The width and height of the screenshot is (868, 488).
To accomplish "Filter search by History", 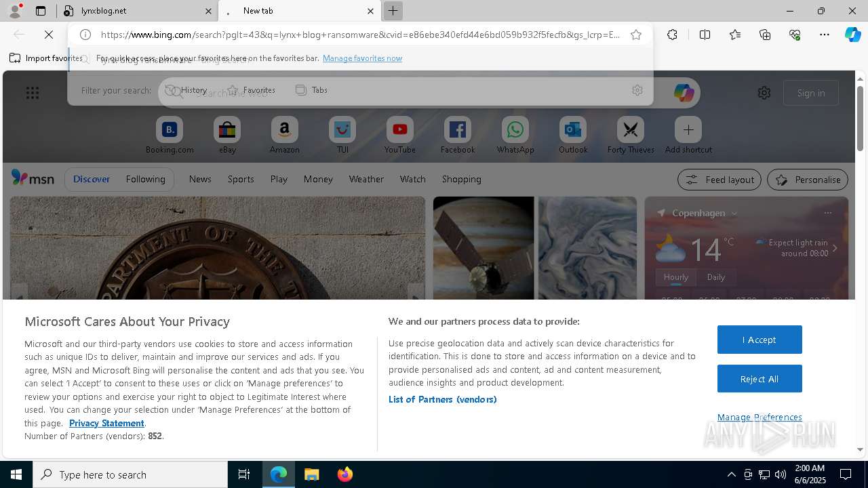I will pos(186,90).
